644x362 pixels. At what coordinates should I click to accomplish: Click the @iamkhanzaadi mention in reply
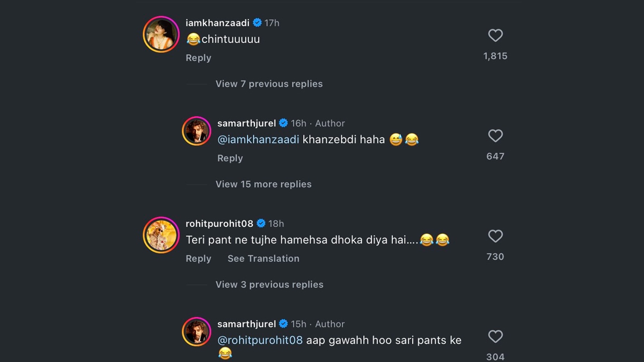[x=258, y=139]
